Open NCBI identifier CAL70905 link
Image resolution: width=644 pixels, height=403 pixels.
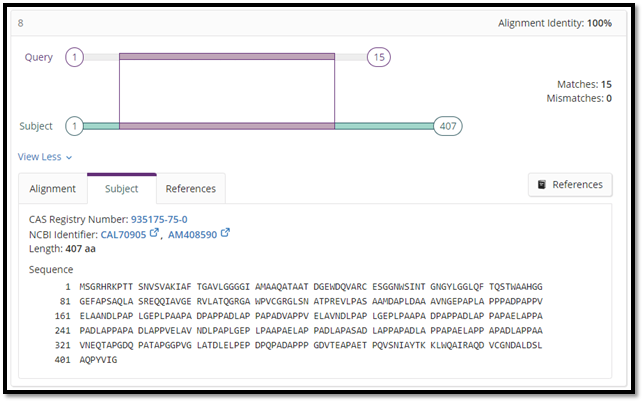[x=123, y=234]
